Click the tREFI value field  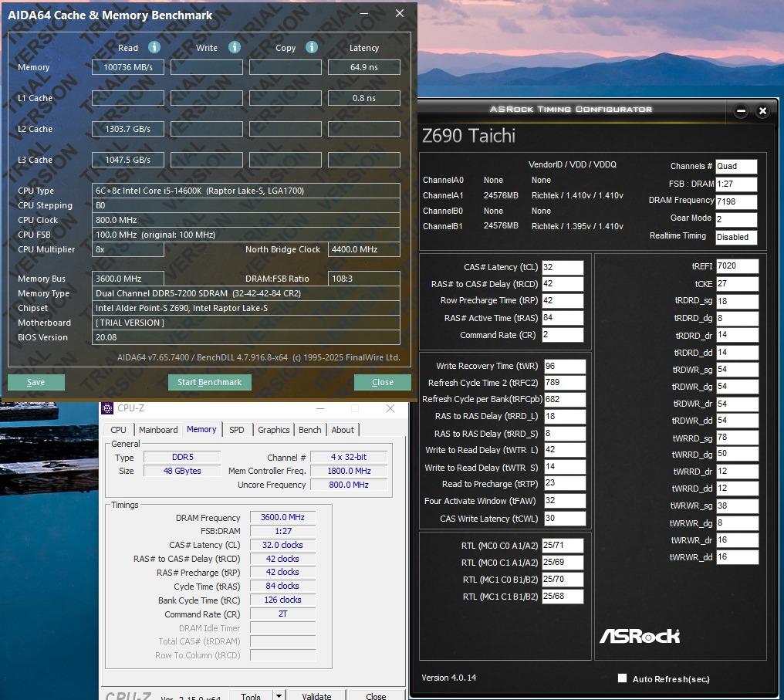737,266
